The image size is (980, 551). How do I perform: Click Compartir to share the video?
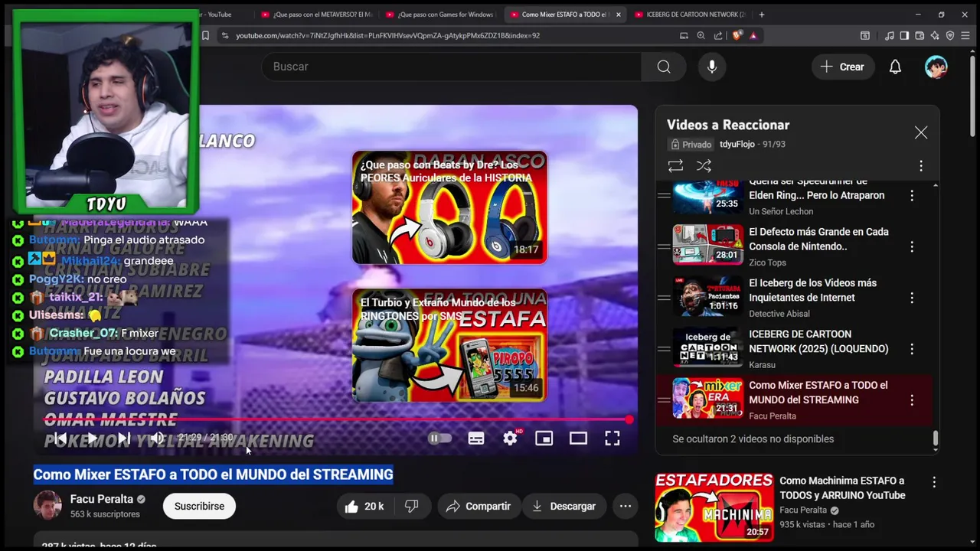pos(479,506)
